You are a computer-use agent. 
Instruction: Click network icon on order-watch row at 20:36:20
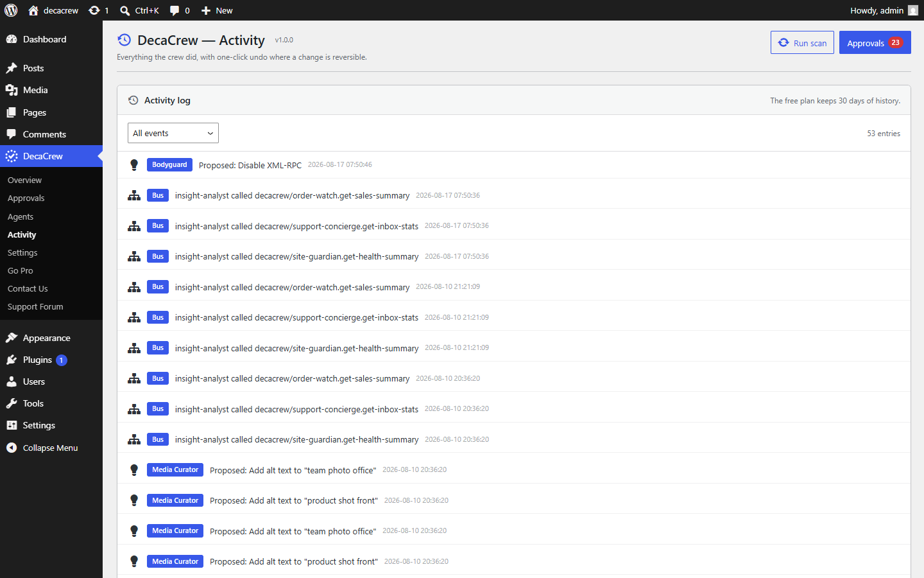tap(134, 378)
